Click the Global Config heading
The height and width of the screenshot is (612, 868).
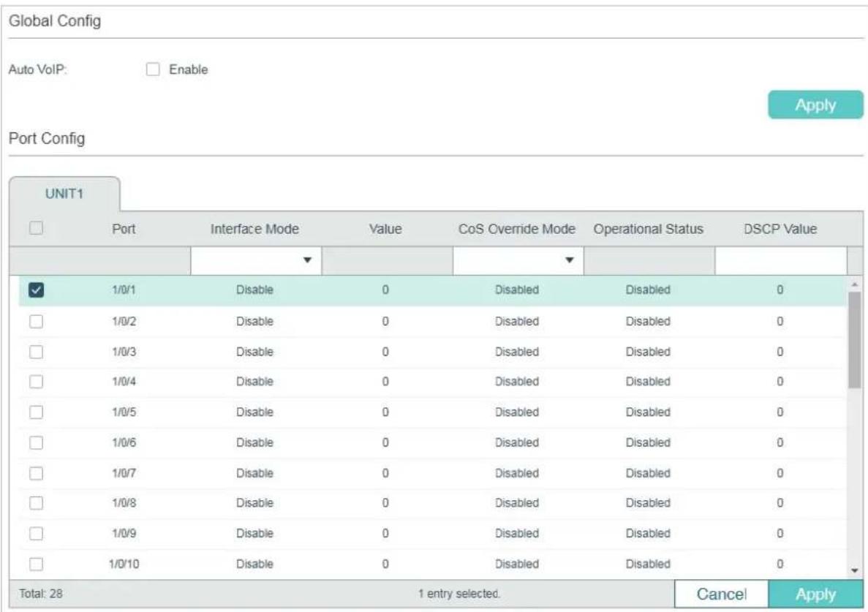[55, 21]
